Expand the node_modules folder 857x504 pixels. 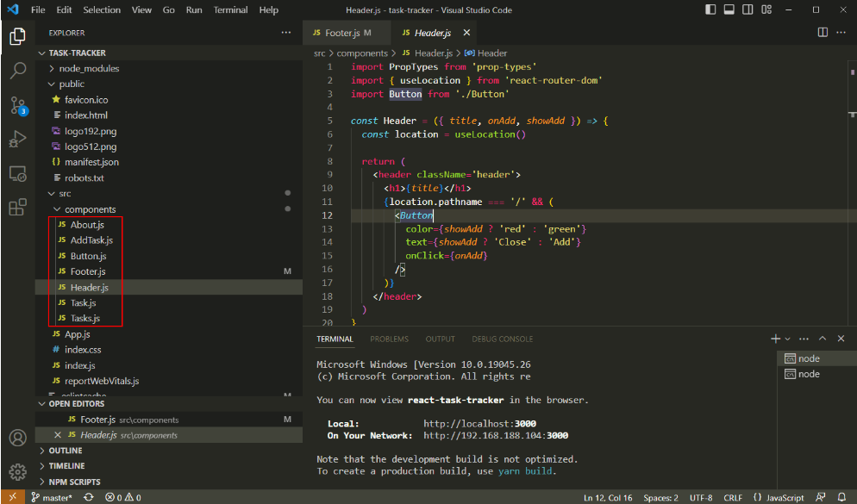pyautogui.click(x=88, y=68)
